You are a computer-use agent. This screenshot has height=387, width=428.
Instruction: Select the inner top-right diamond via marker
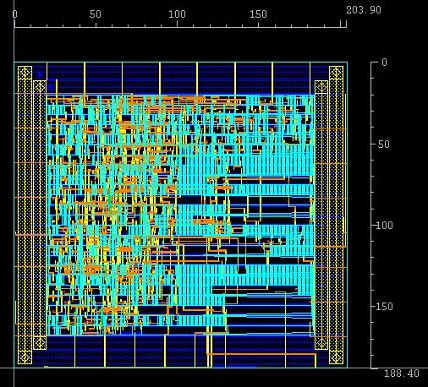321,87
